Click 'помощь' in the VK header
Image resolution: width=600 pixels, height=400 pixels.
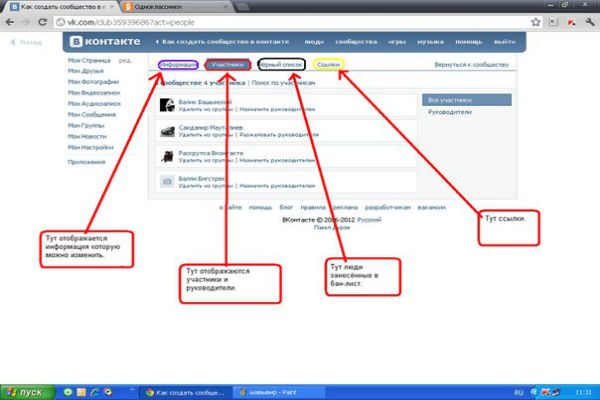point(469,41)
